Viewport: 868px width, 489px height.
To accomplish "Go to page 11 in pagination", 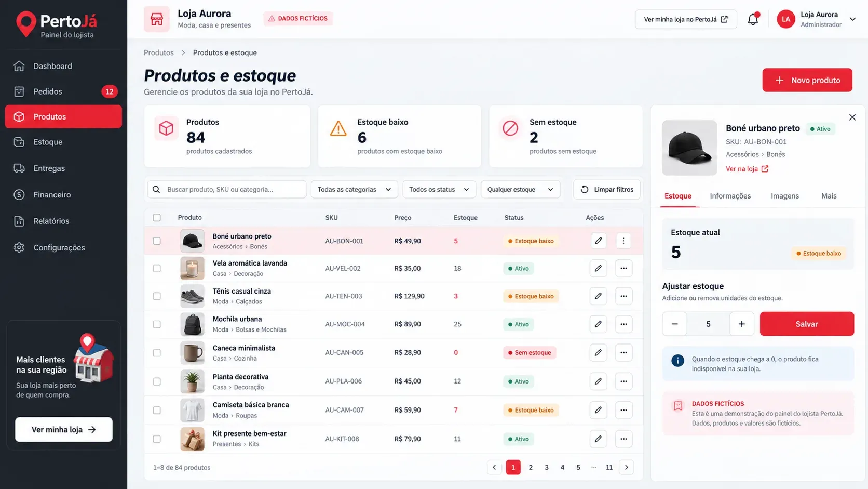I will [x=609, y=467].
